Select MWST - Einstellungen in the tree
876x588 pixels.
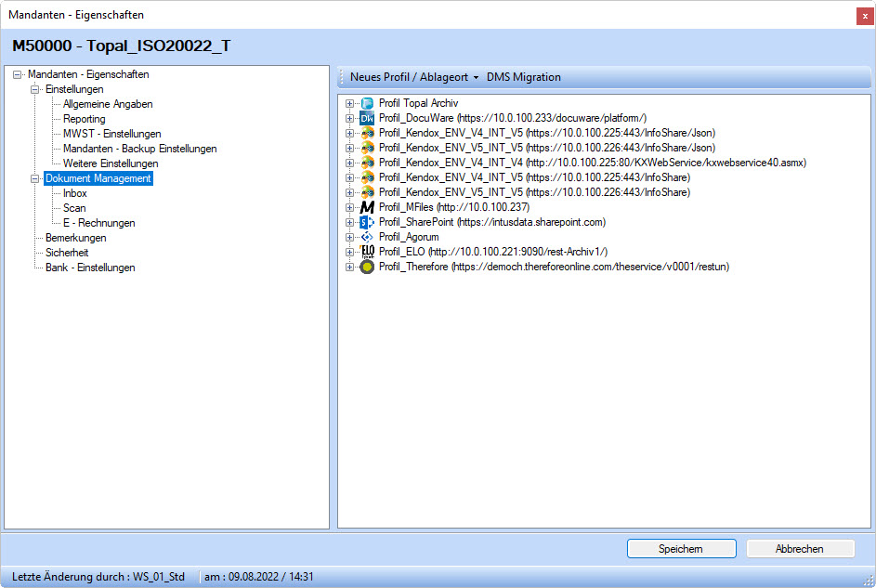pos(111,134)
